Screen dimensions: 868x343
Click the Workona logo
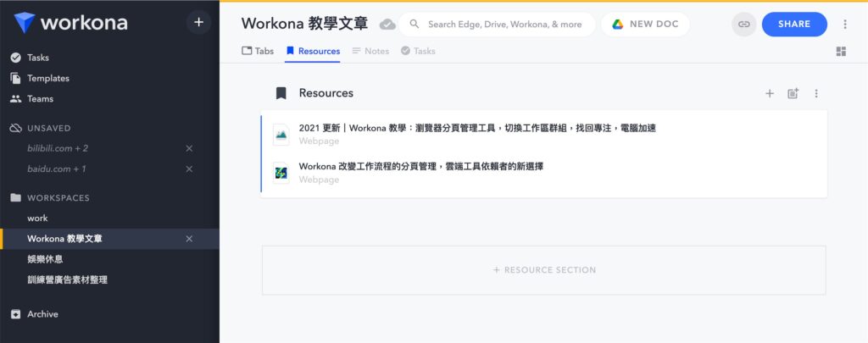pos(71,23)
